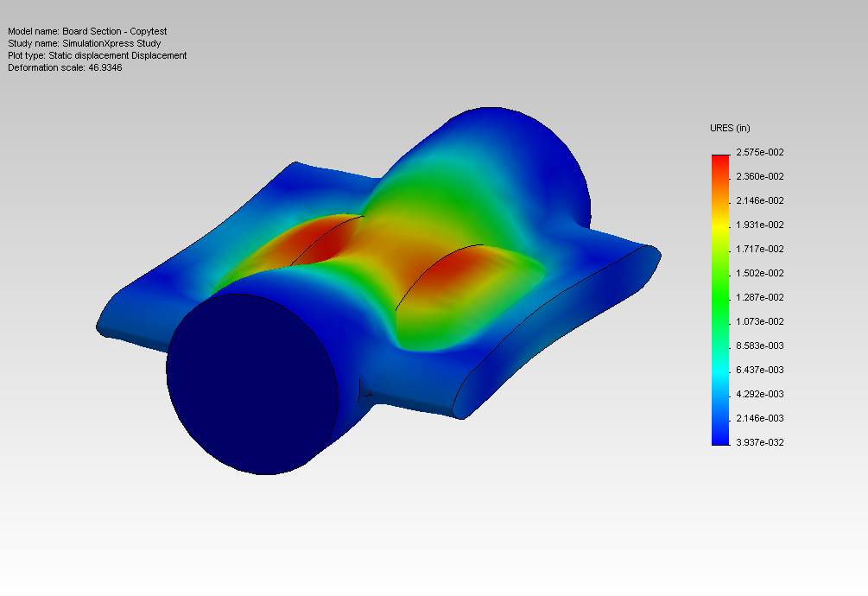The height and width of the screenshot is (596, 868).
Task: Click the dark blue bottom of the color bar
Action: coord(720,439)
